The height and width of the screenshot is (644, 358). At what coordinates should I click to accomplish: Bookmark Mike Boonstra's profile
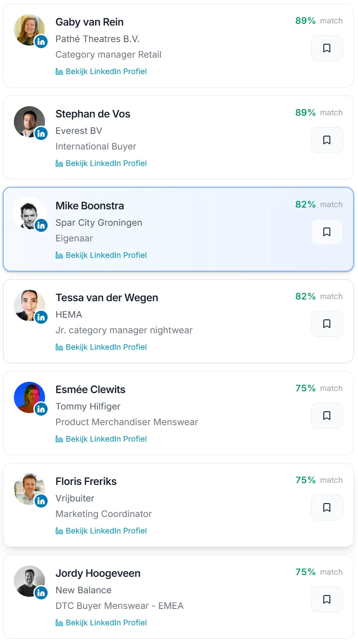[326, 232]
